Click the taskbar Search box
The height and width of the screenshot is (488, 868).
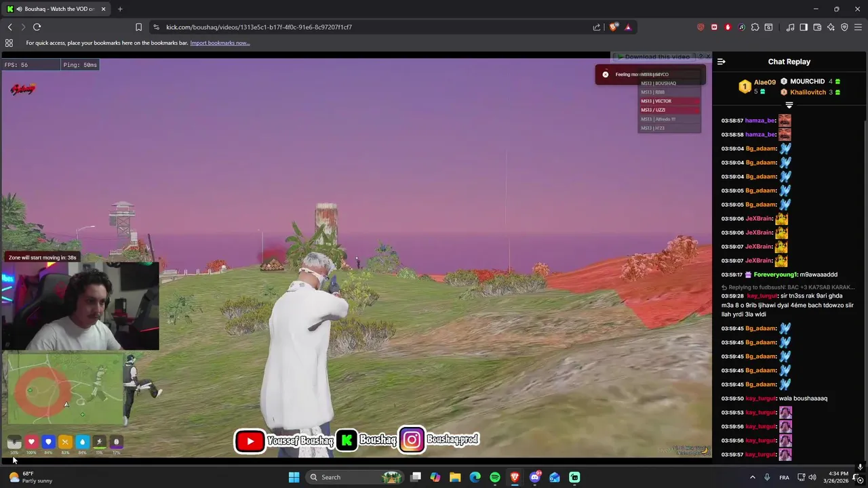click(x=355, y=477)
